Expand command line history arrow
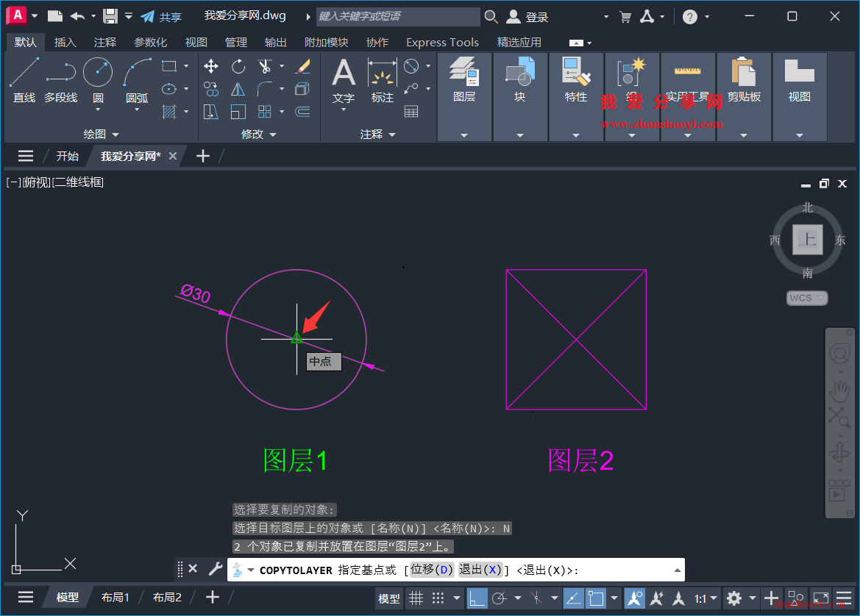Image resolution: width=860 pixels, height=616 pixels. [678, 570]
